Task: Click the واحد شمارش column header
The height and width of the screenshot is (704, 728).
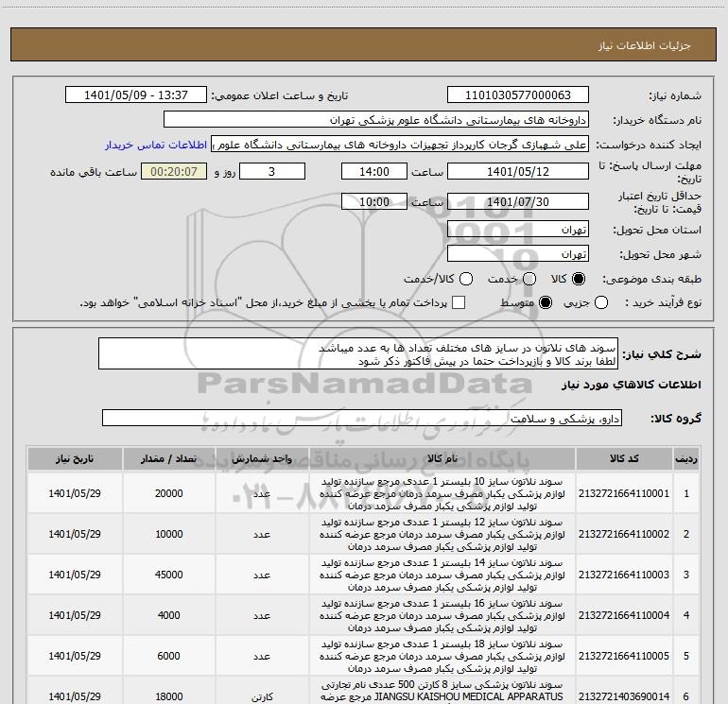Action: [x=262, y=459]
